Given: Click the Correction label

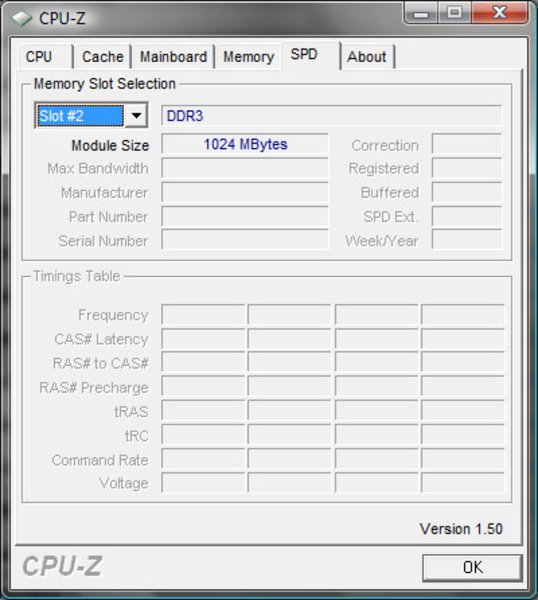Looking at the screenshot, I should coord(385,146).
